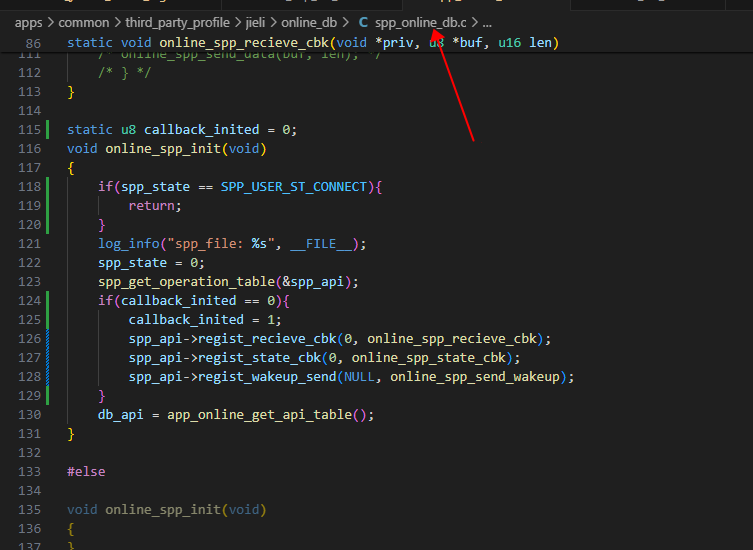753x550 pixels.
Task: Click 'callback_inited = 1;' assignment on line 125
Action: [x=205, y=319]
